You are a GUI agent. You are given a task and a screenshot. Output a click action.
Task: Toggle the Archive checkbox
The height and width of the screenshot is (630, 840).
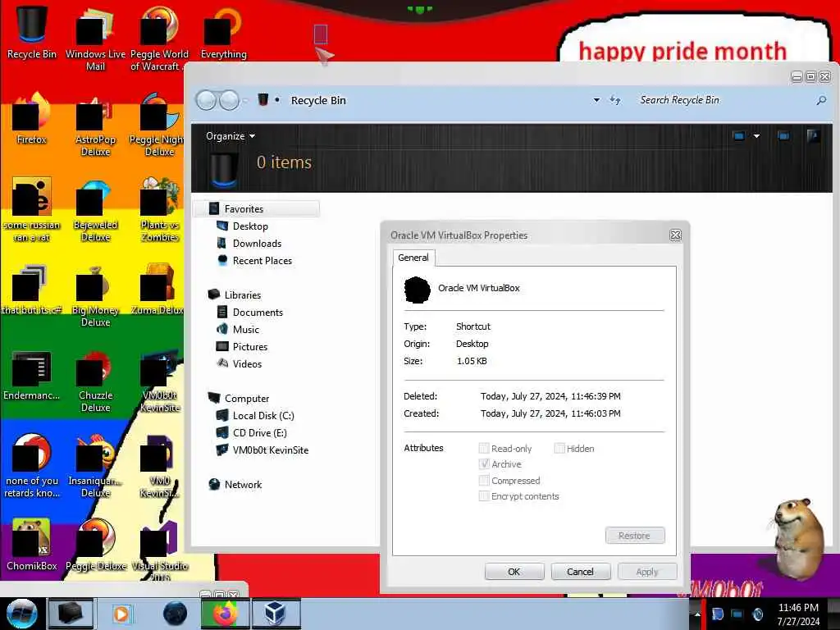pos(484,464)
